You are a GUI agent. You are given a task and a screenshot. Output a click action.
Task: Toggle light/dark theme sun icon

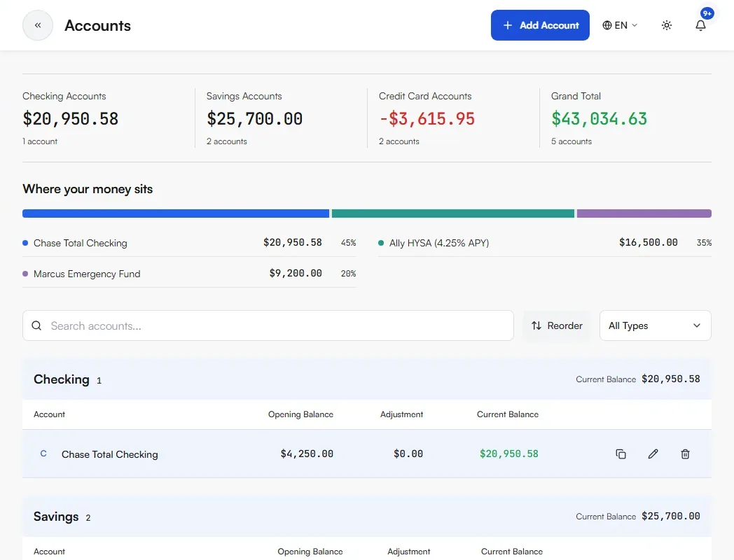pyautogui.click(x=667, y=25)
